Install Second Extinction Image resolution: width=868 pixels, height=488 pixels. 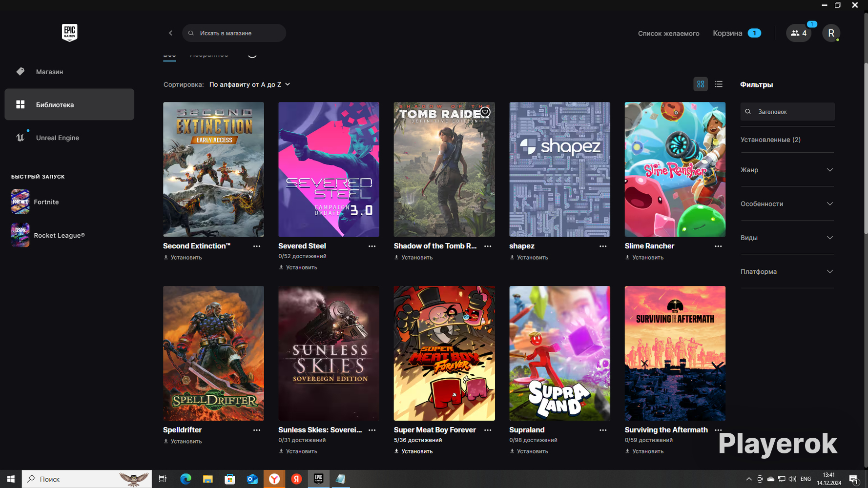pos(183,258)
